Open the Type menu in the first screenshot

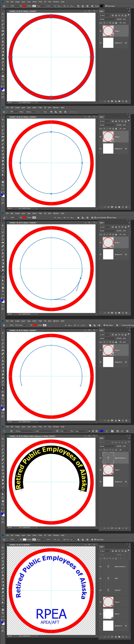coord(29,2)
